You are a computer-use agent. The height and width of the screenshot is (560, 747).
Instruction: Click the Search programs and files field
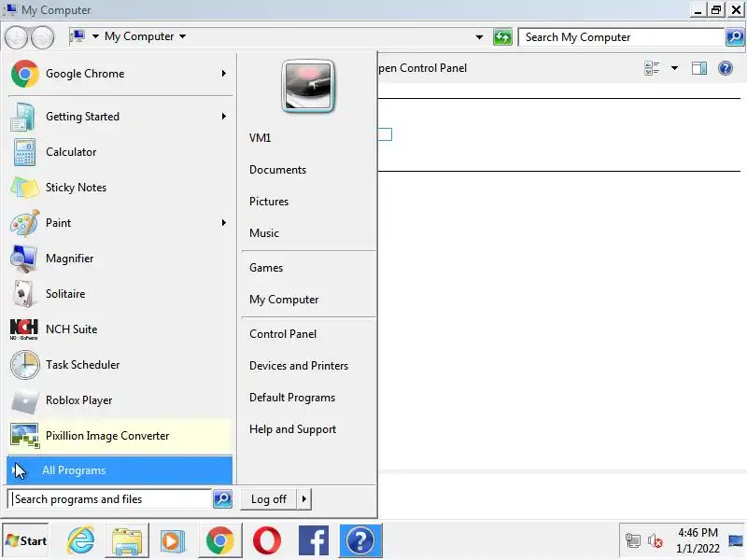click(109, 499)
